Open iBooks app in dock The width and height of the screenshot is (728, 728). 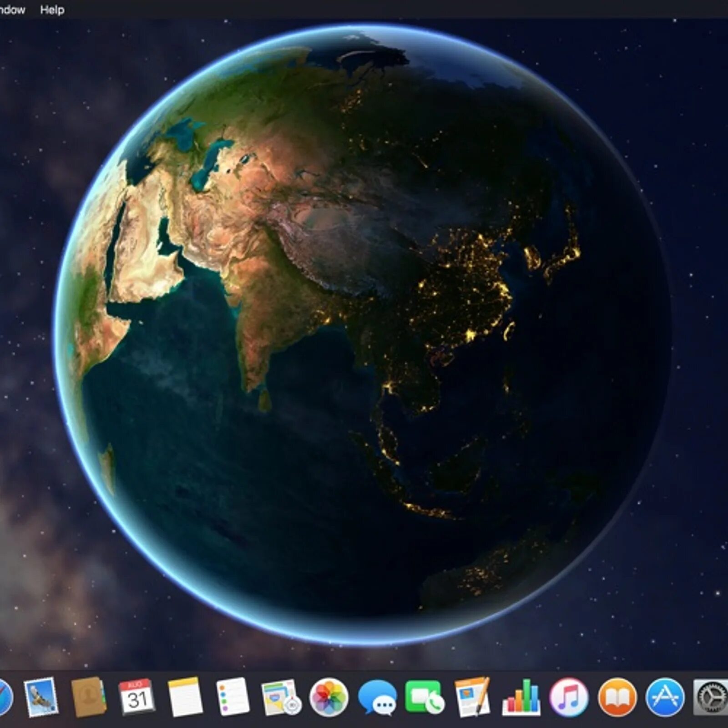pos(617,698)
